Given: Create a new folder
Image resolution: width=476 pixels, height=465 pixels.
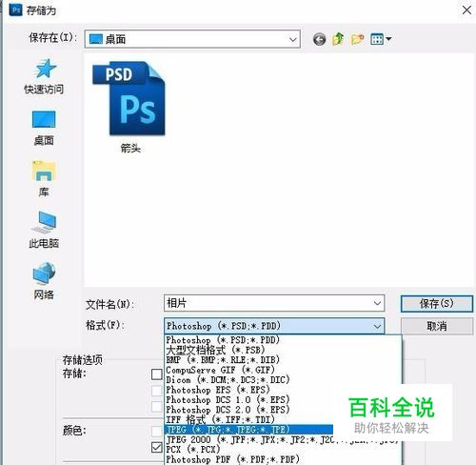Looking at the screenshot, I should pos(357,39).
